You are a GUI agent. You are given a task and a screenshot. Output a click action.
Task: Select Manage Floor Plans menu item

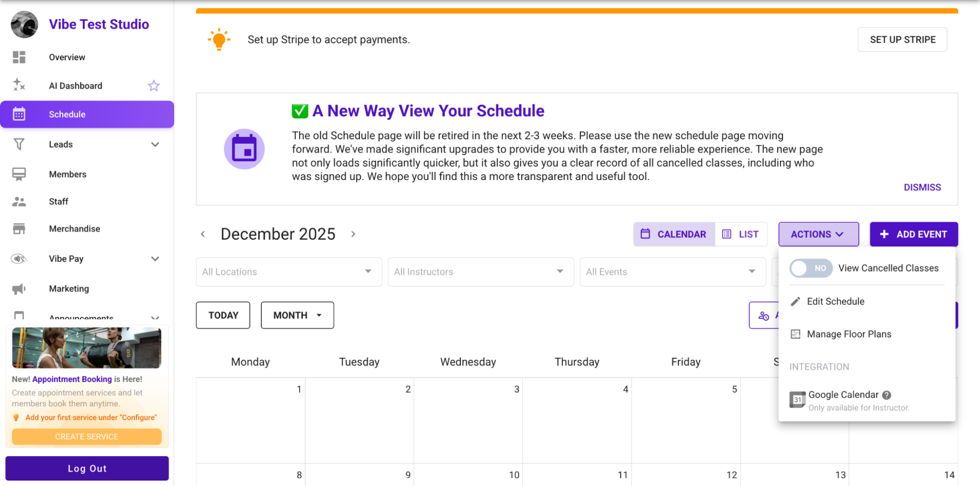coord(849,334)
